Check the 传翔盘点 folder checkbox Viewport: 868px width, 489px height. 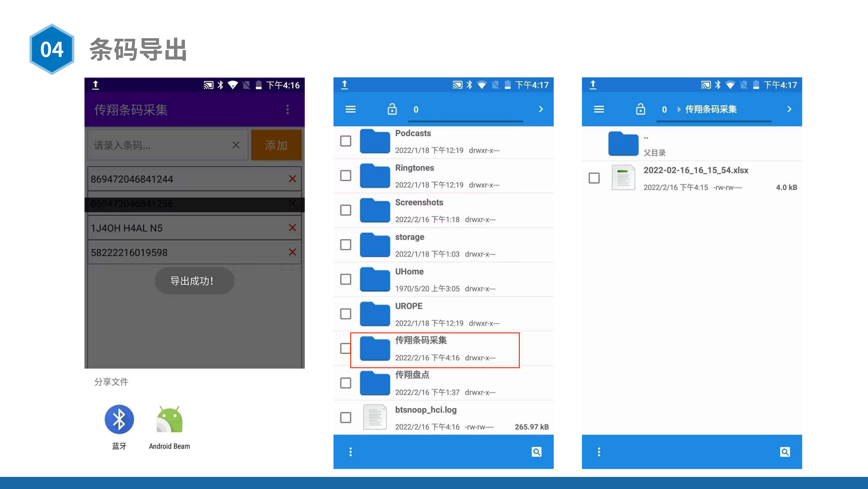[346, 383]
